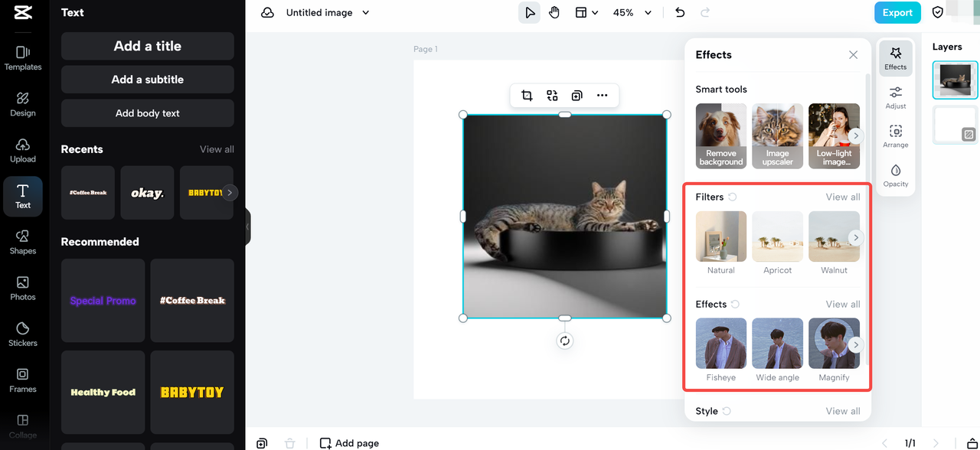The width and height of the screenshot is (980, 450).
Task: Apply the Magnify effect
Action: 834,350
